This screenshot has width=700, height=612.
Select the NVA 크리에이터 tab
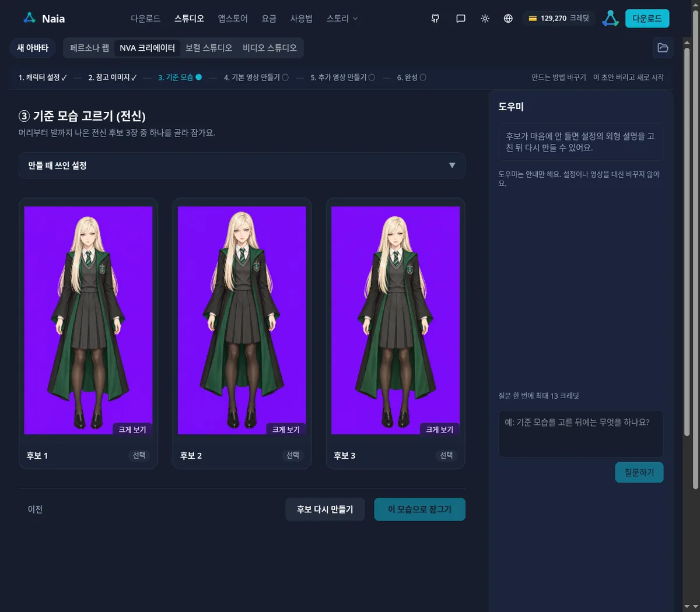tap(147, 48)
